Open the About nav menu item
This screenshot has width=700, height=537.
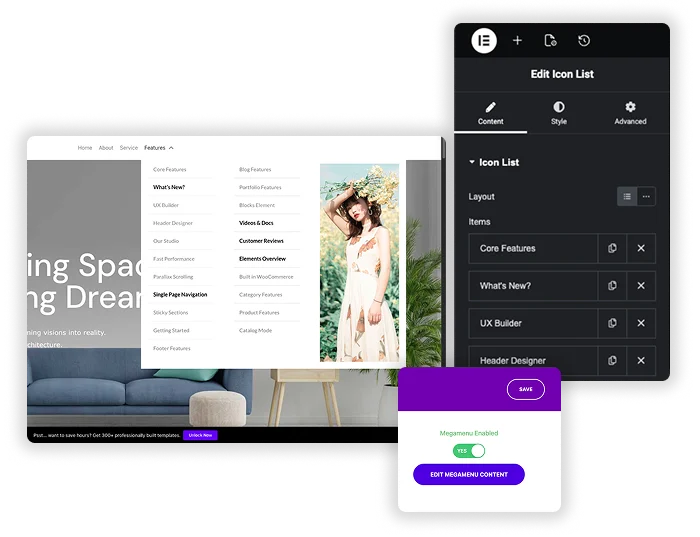(106, 148)
